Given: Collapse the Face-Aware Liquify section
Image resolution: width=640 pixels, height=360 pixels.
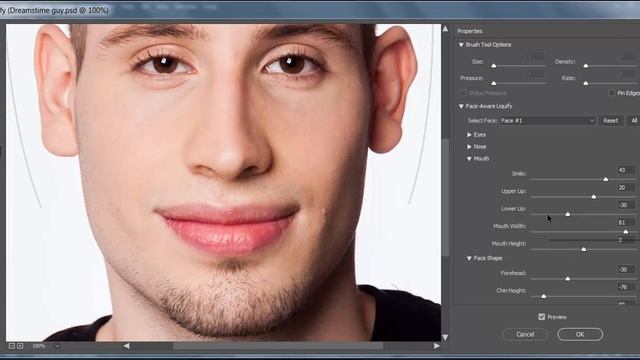Looking at the screenshot, I should pos(461,106).
